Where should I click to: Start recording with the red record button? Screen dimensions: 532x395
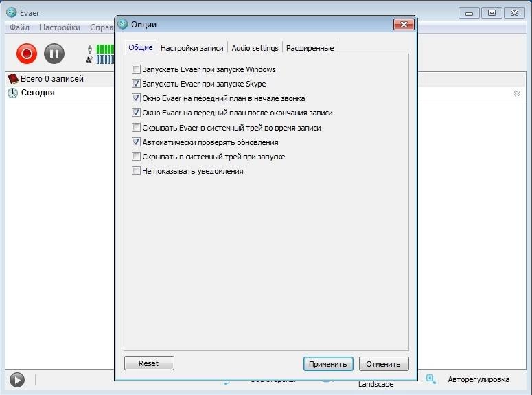pos(27,54)
